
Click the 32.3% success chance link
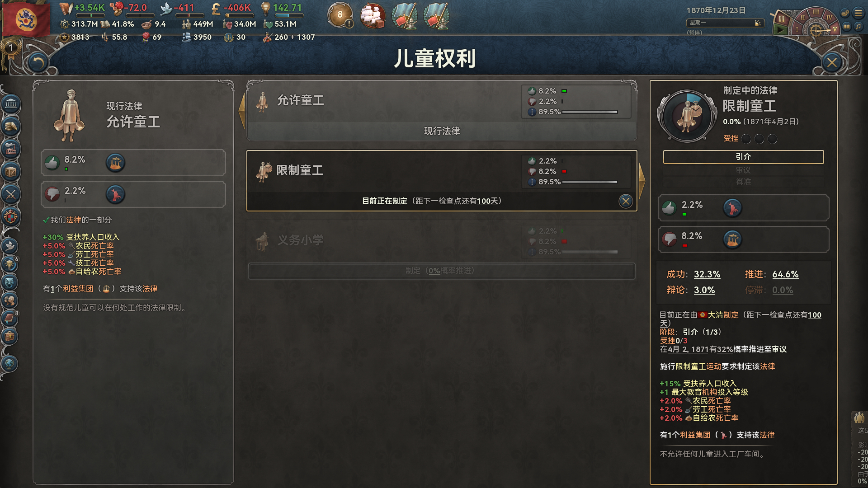click(707, 274)
